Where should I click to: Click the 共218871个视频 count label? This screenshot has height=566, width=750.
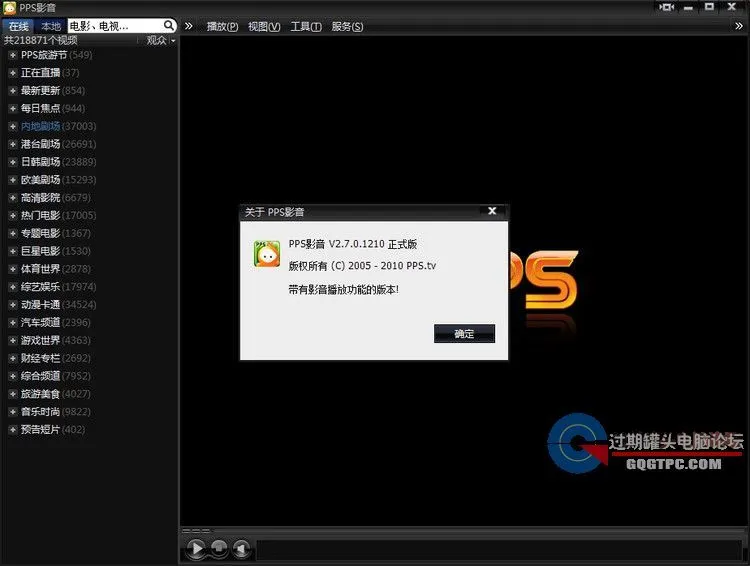(x=41, y=41)
